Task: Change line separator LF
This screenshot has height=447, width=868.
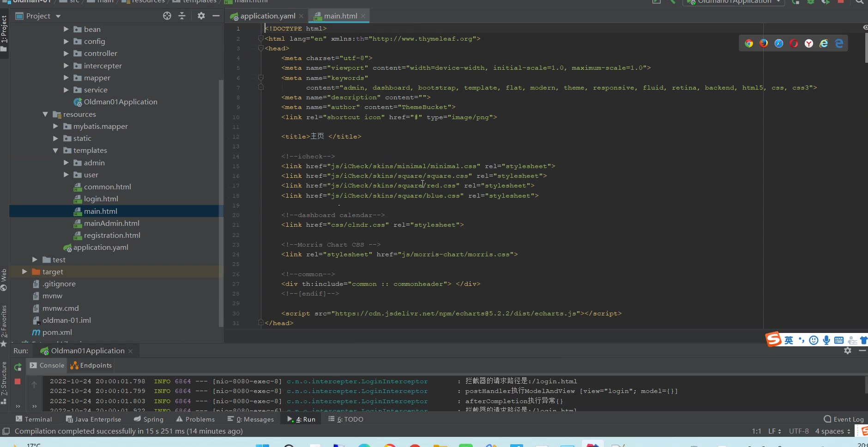Action: [x=774, y=431]
